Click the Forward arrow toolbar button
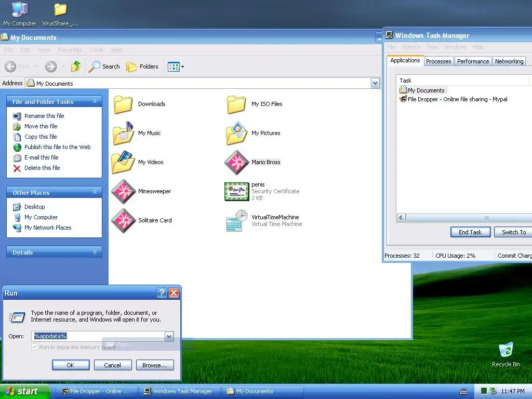Screen dimensions: 532x399 (51, 66)
